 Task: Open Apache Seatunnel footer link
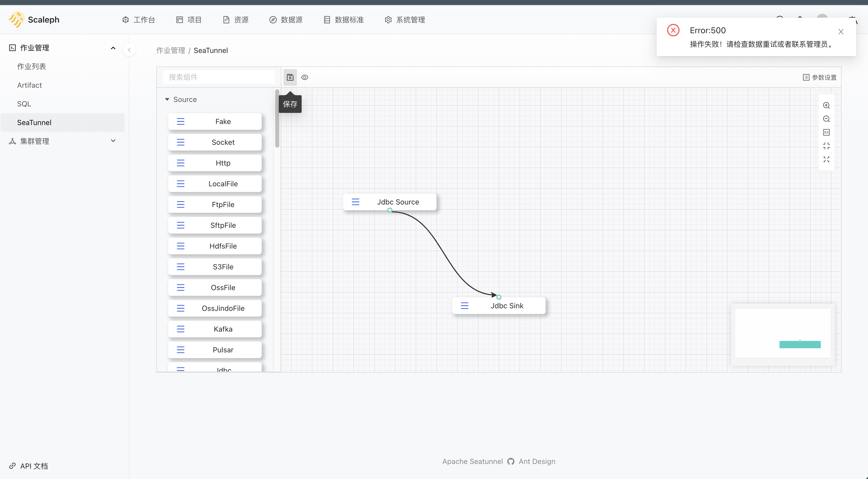click(472, 461)
